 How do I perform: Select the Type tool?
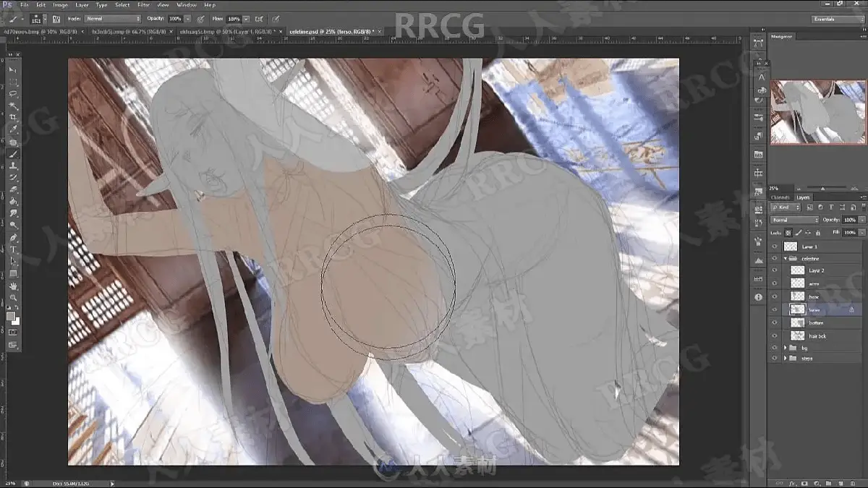pyautogui.click(x=12, y=249)
